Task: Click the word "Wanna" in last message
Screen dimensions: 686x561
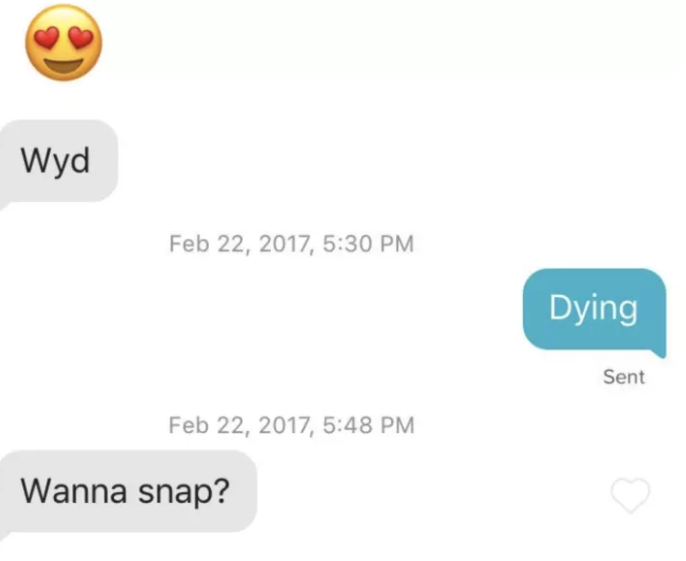Action: (x=74, y=491)
